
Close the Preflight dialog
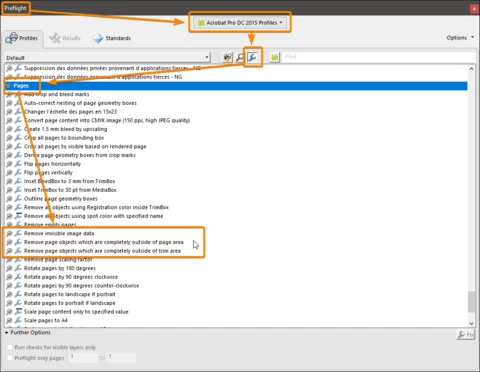[474, 9]
